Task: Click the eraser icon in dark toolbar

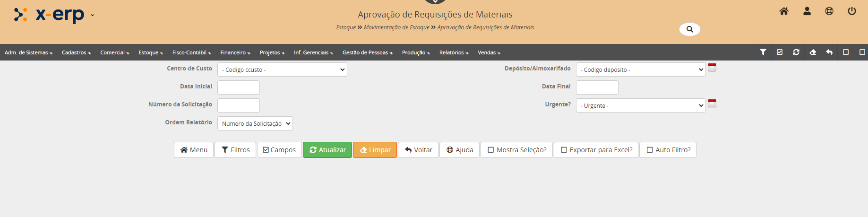Action: [813, 52]
